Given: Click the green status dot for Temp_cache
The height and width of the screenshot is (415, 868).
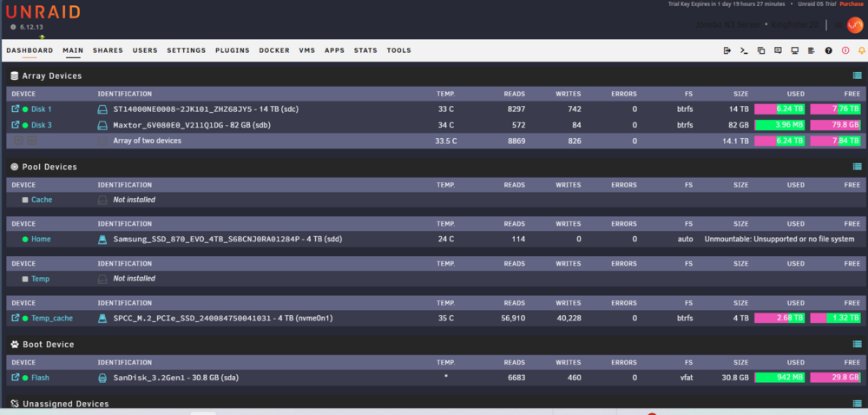Looking at the screenshot, I should click(x=25, y=318).
